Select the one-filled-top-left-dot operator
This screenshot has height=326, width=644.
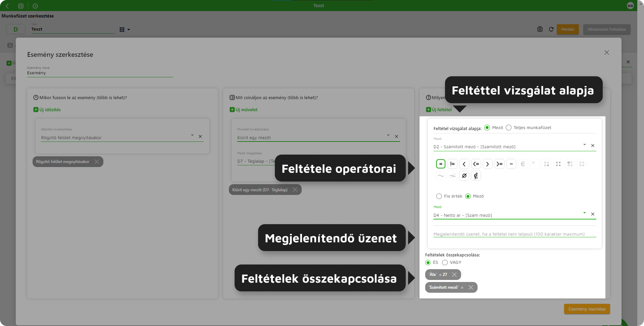click(570, 164)
